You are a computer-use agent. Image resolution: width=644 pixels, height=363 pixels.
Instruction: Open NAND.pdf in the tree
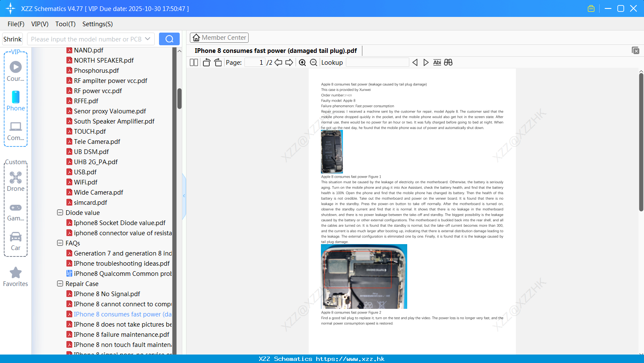85,50
